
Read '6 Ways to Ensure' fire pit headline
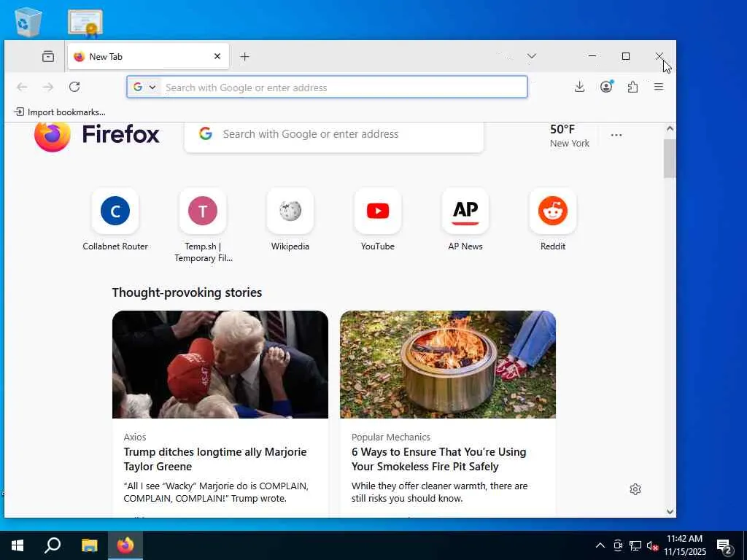438,459
